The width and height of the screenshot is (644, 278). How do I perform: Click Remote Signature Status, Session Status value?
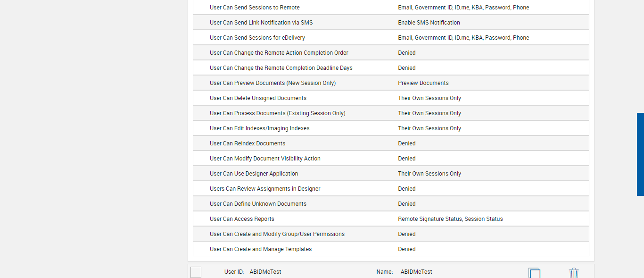tap(450, 219)
